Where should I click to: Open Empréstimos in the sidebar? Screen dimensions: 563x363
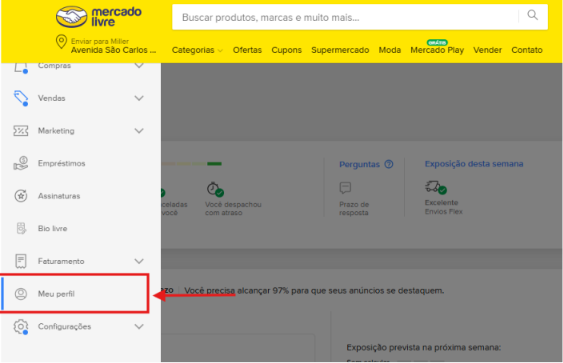point(61,163)
